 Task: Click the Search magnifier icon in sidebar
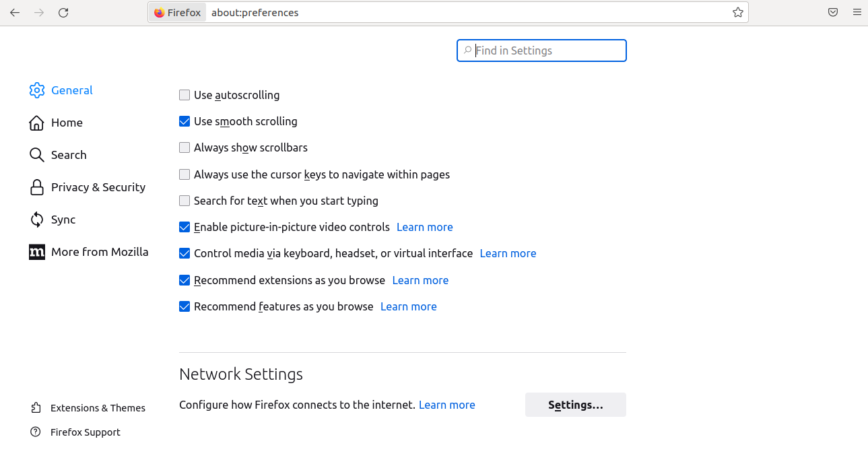[x=37, y=154]
